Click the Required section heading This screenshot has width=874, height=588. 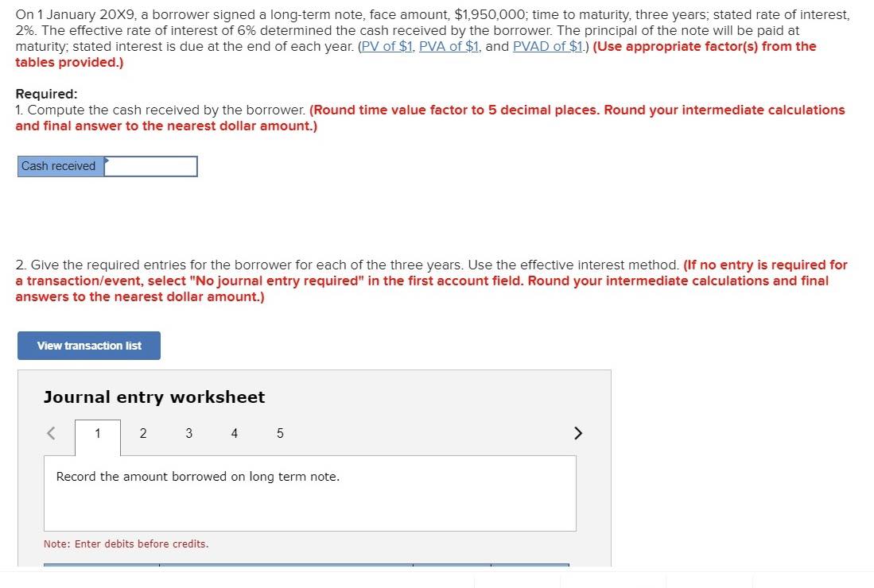(41, 93)
